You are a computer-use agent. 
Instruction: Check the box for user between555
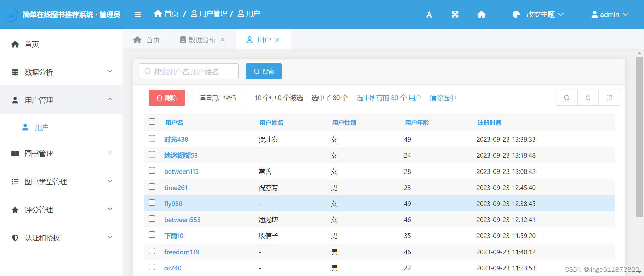pyautogui.click(x=152, y=219)
